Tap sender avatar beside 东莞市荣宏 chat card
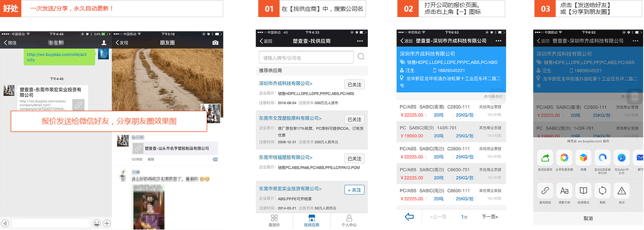This screenshot has width=644, height=230. (x=9, y=90)
